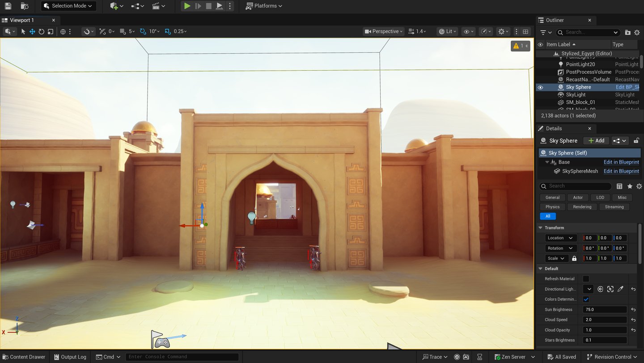Viewport: 644px width, 363px height.
Task: Activate the translate move tool
Action: coord(32,31)
